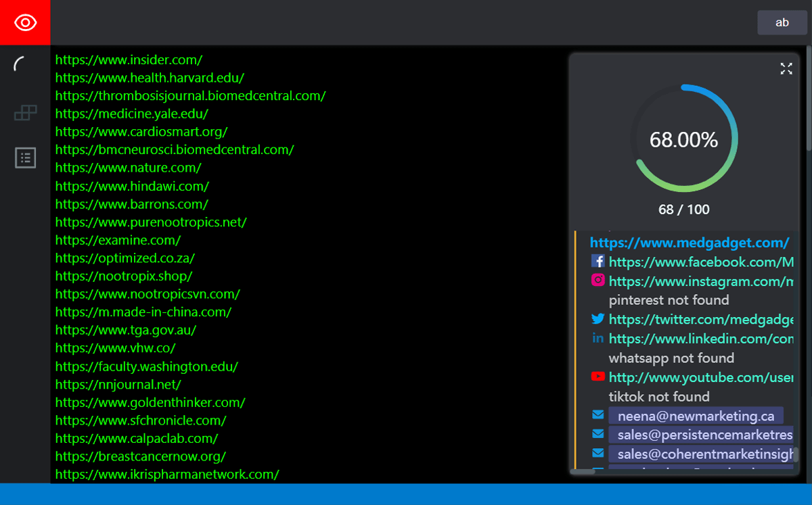This screenshot has width=812, height=505.
Task: Open the twitter.com/medgadget link
Action: (701, 319)
